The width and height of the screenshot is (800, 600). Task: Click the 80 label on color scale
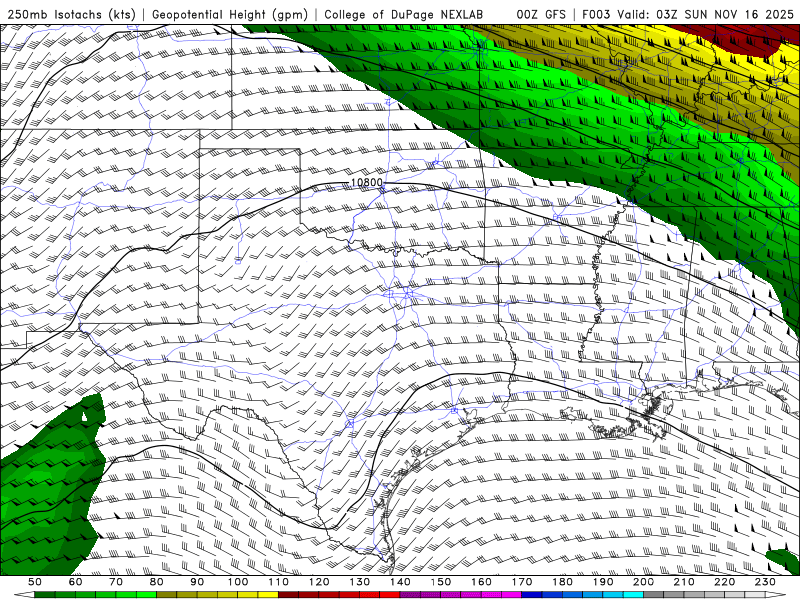tap(157, 582)
